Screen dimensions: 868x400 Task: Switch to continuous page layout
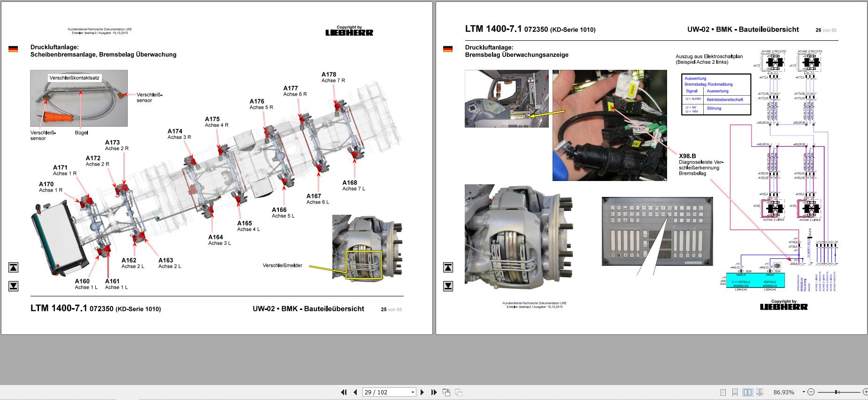pos(735,392)
